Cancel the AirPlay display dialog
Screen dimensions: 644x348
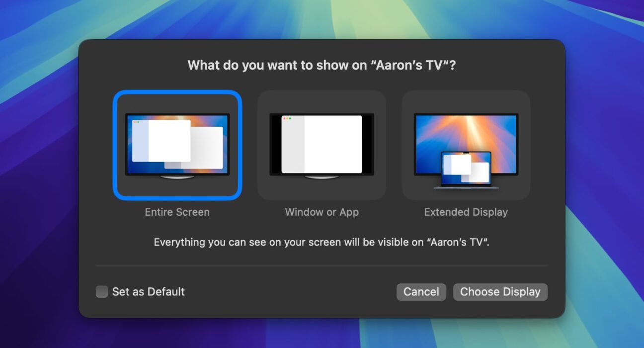pyautogui.click(x=421, y=292)
